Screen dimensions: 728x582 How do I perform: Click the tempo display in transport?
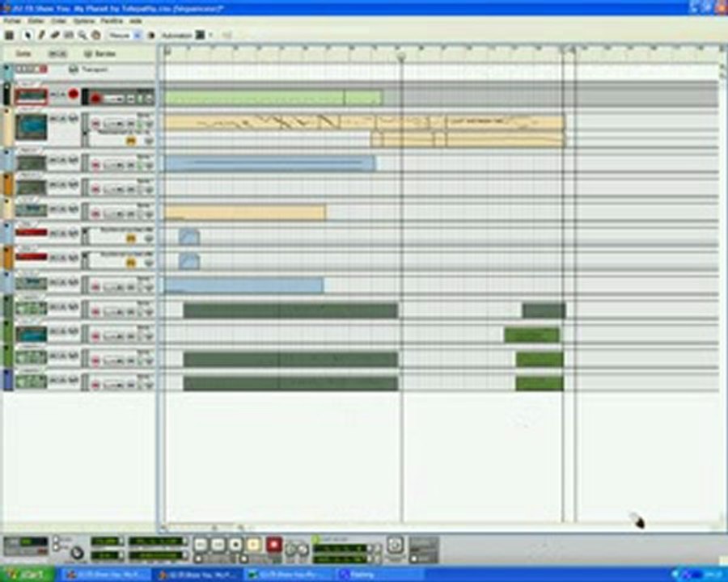click(x=105, y=541)
